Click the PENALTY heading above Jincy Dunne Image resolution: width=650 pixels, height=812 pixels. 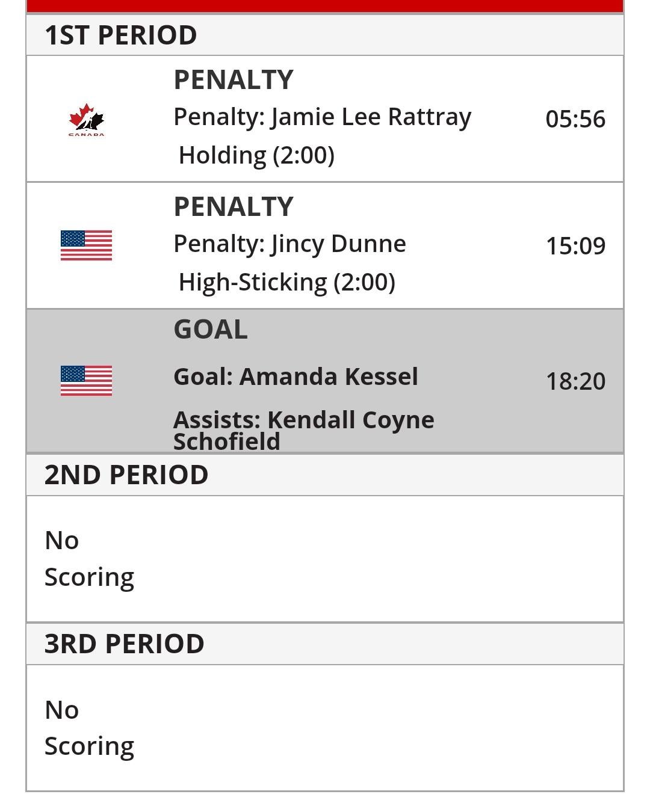(x=234, y=206)
